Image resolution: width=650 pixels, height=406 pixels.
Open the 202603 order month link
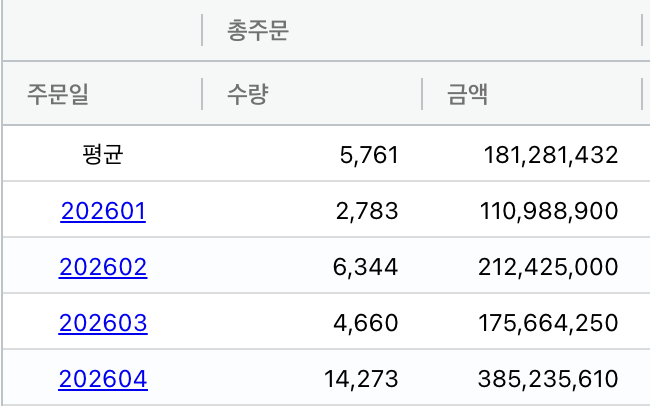pyautogui.click(x=103, y=323)
